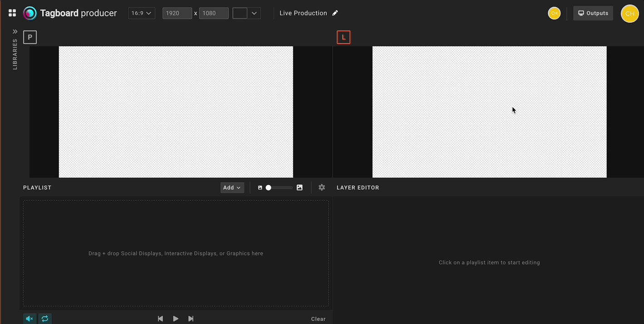Viewport: 644px width, 324px height.
Task: Expand the background color dropdown arrow
Action: (x=254, y=13)
